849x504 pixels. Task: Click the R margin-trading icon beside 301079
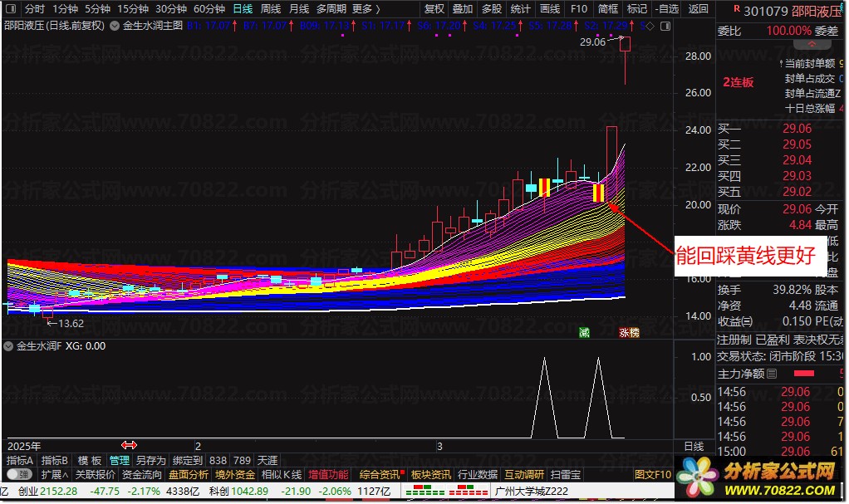tap(737, 8)
